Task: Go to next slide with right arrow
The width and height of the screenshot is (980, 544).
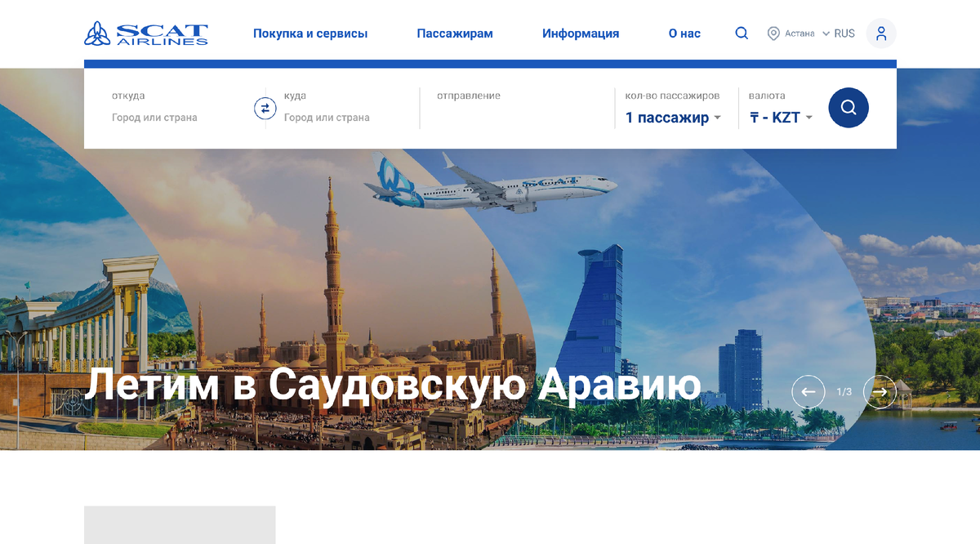Action: (880, 392)
